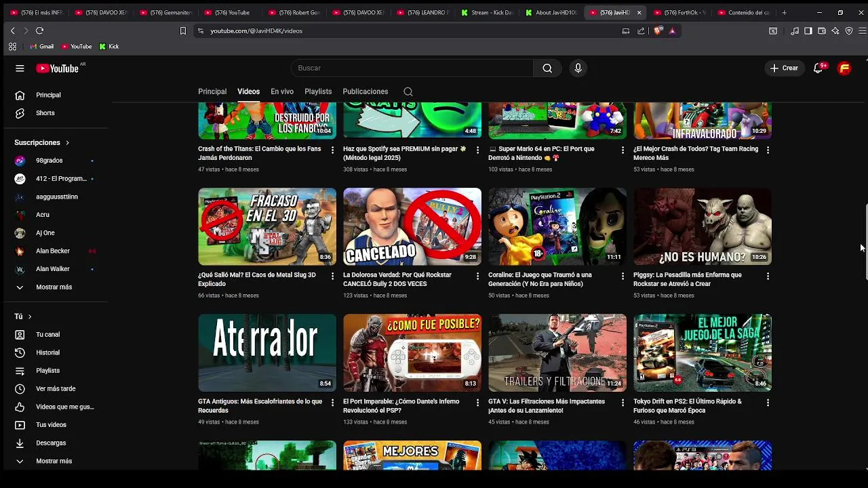Switch to Stream - Kick Dashboard browser tab
Screen dimensions: 868x488
[486, 12]
